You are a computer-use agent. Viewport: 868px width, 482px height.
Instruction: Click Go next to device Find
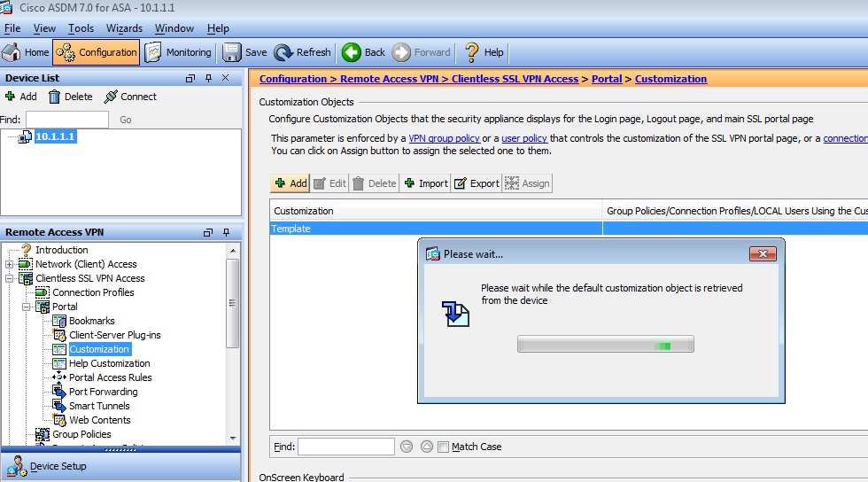pyautogui.click(x=126, y=120)
